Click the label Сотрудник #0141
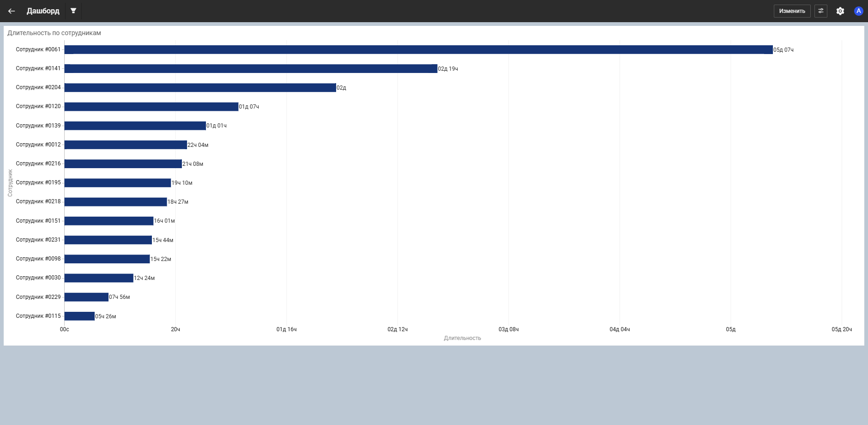 pyautogui.click(x=38, y=68)
